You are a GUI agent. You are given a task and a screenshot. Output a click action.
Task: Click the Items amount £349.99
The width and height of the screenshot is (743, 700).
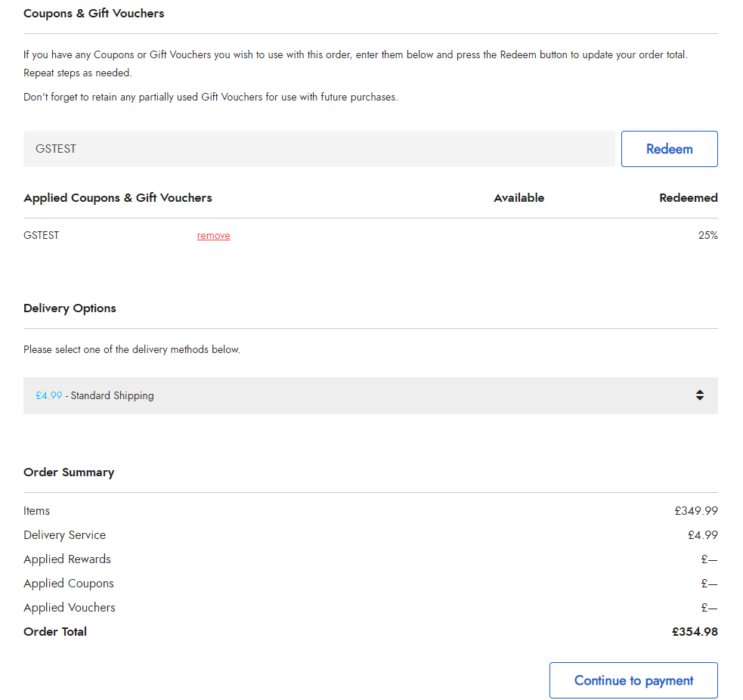(695, 511)
